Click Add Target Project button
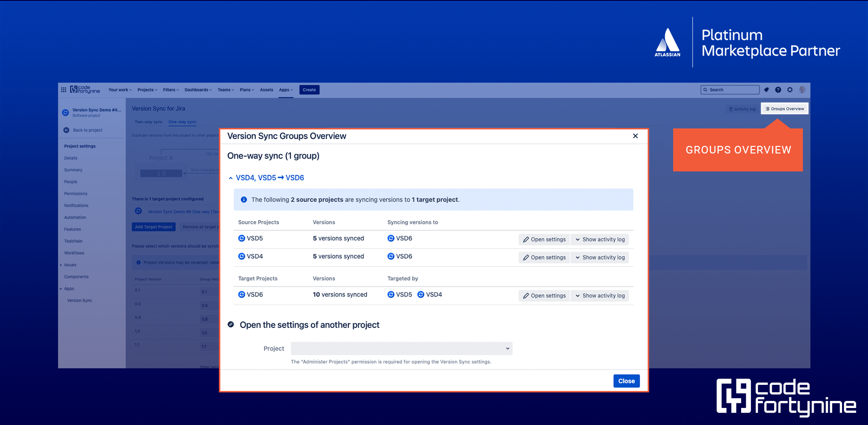The width and height of the screenshot is (868, 425). (154, 227)
